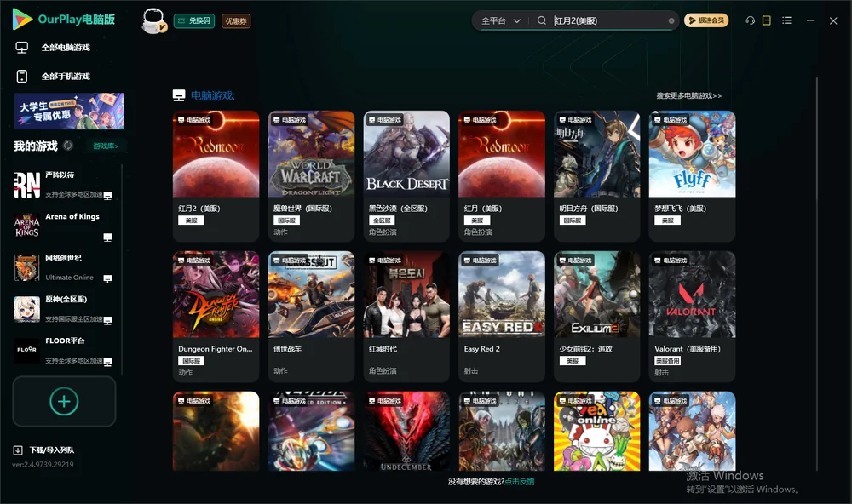Click the yellow mini-window mode icon
Viewport: 852px width, 504px height.
(767, 20)
